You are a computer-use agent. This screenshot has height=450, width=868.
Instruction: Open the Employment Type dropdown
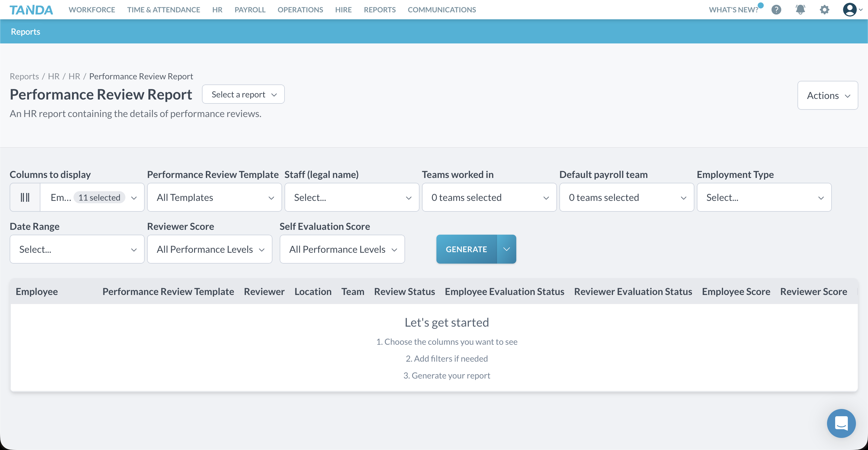(764, 197)
